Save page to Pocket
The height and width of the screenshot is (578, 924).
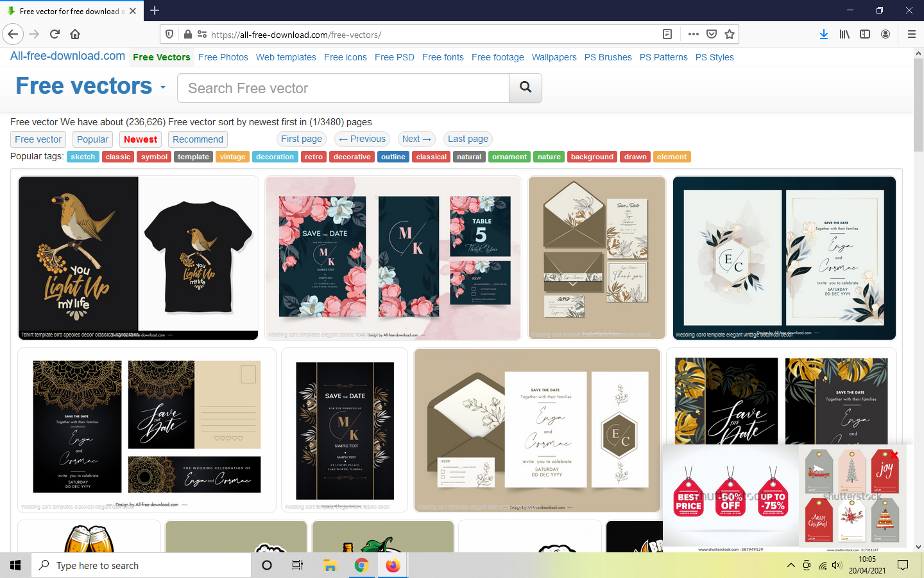(711, 34)
